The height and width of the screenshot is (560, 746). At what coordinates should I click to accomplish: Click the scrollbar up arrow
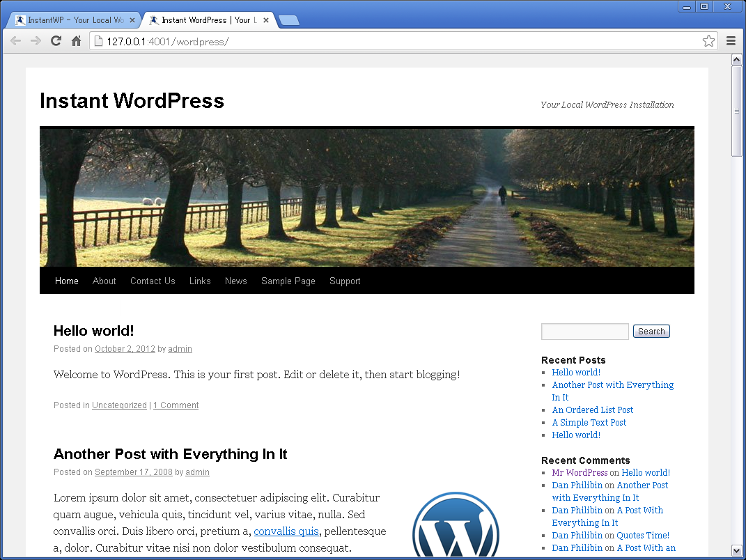(736, 59)
